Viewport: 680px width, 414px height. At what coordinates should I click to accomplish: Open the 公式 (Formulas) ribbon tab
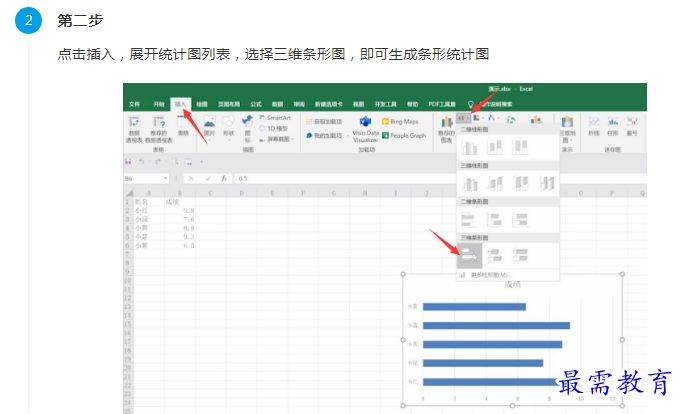(x=256, y=104)
